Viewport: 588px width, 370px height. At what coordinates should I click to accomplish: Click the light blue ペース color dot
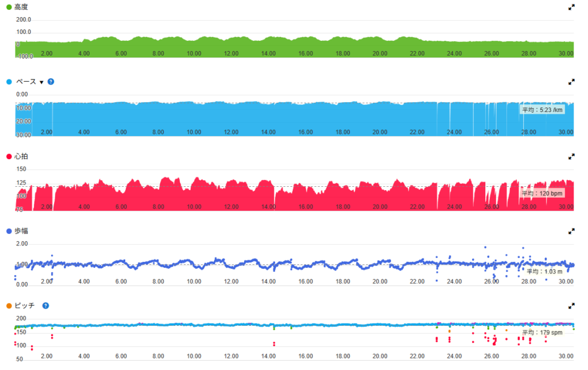[9, 82]
